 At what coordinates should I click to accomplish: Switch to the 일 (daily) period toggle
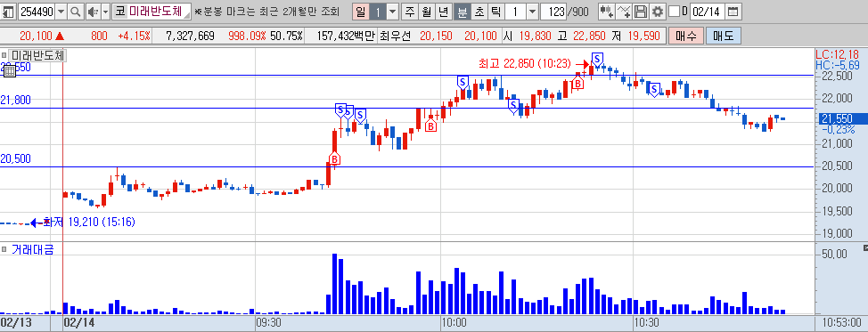pos(360,11)
